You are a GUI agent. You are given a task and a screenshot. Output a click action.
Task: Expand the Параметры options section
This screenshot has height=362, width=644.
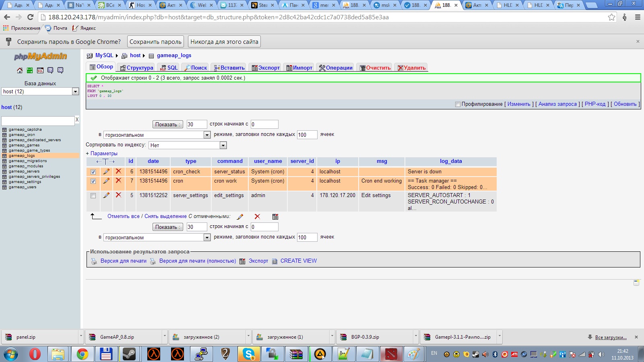tap(102, 154)
